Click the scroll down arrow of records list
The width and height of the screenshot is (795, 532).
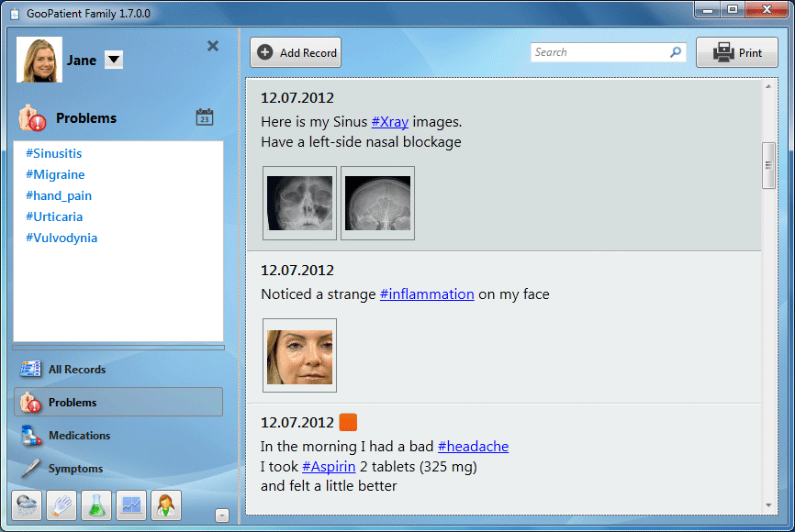click(769, 505)
